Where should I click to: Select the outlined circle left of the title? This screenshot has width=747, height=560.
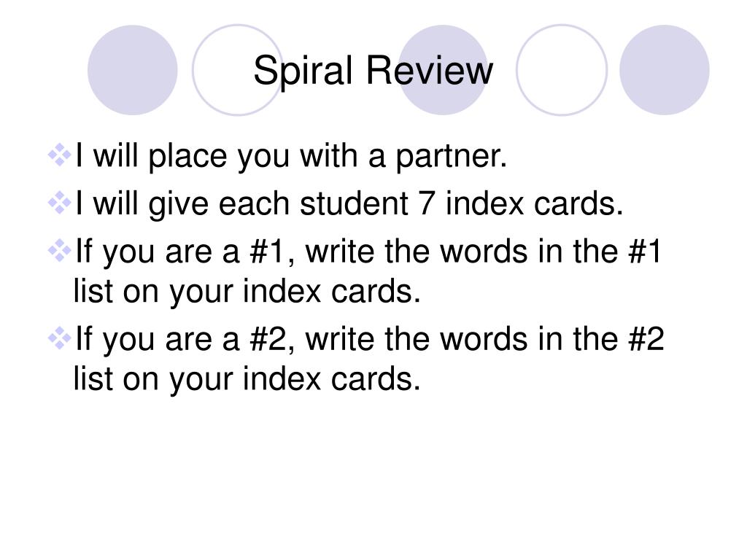pyautogui.click(x=237, y=70)
